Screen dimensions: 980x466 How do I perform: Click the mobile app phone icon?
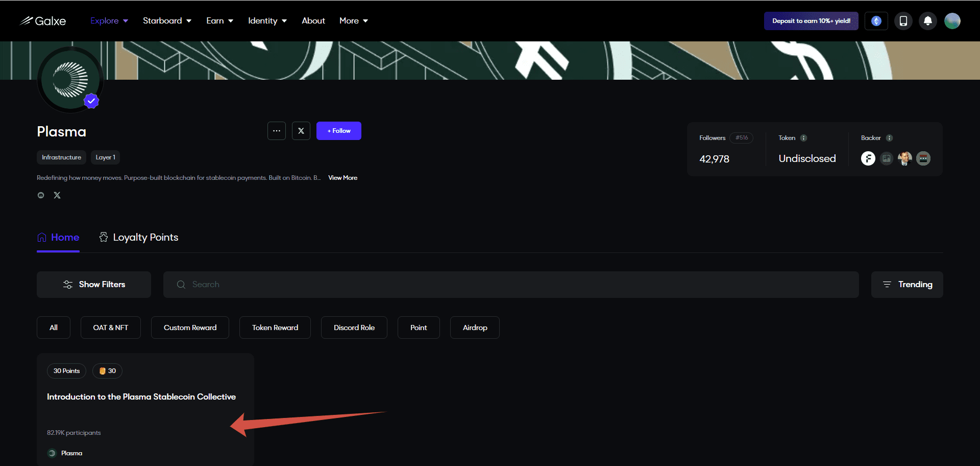tap(903, 21)
